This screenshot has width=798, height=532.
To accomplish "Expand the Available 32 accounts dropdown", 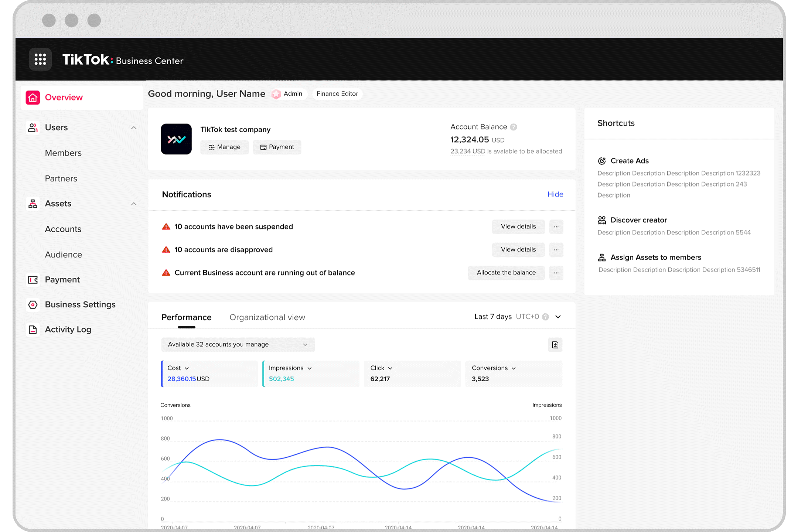I will click(304, 344).
